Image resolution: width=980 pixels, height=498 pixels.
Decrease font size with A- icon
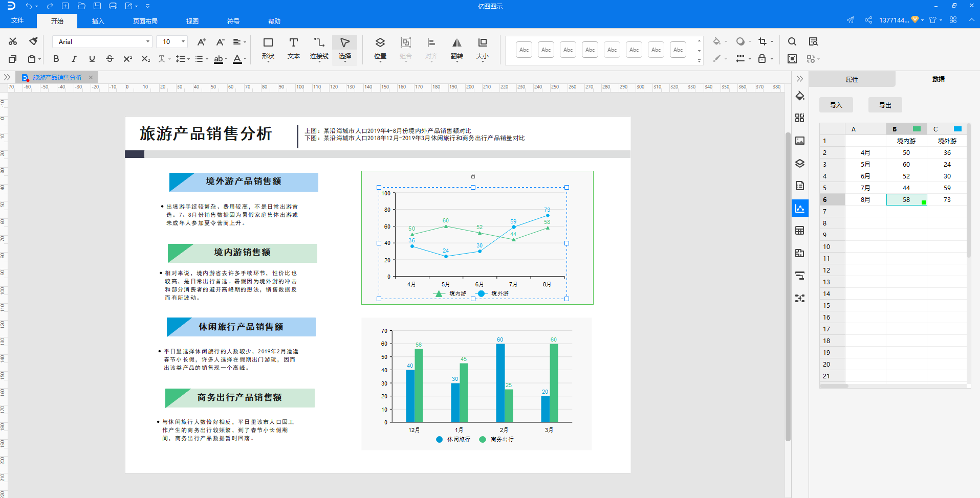(x=220, y=42)
